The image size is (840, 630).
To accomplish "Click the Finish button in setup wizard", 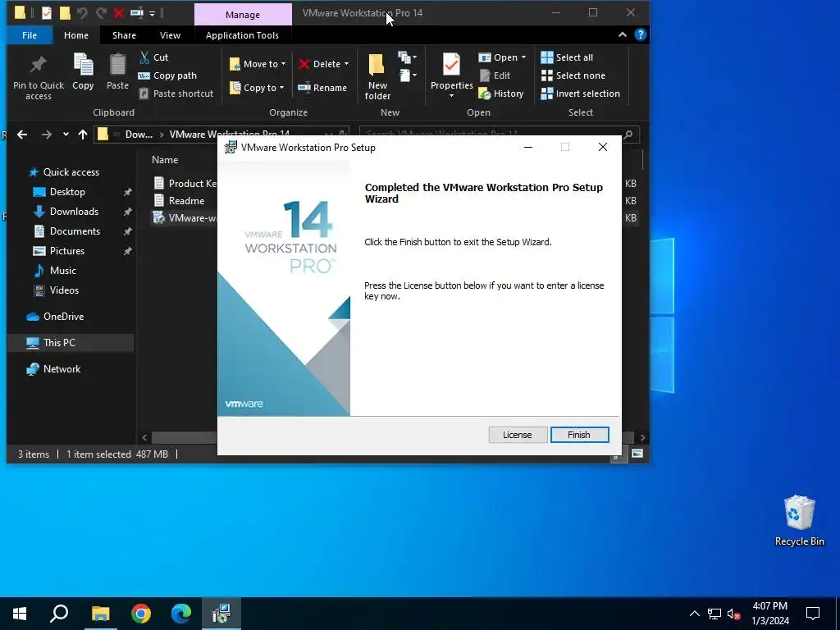I will [579, 435].
